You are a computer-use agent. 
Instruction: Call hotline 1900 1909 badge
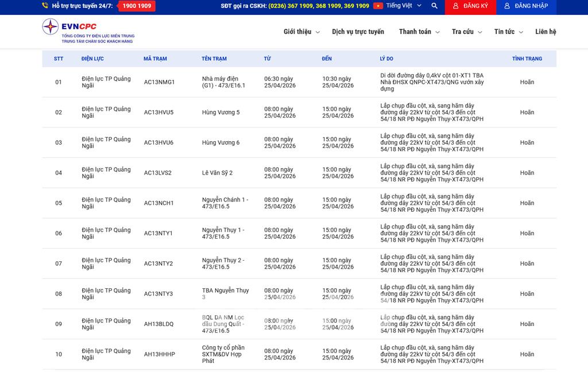click(x=136, y=6)
